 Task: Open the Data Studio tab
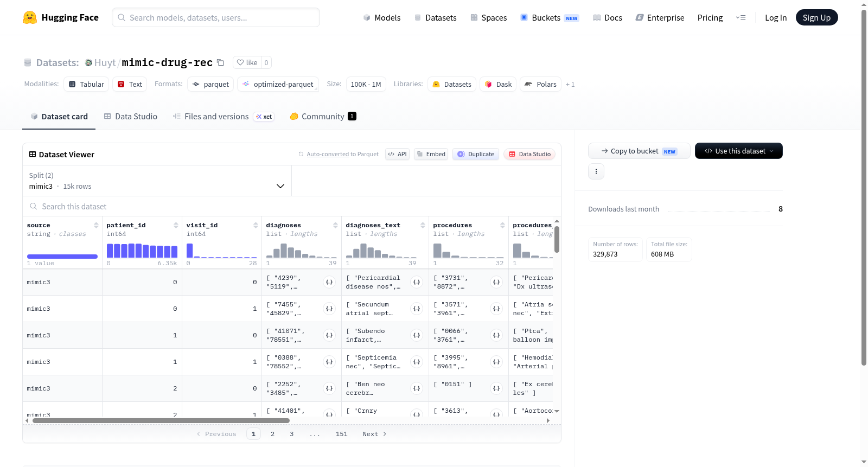[131, 116]
